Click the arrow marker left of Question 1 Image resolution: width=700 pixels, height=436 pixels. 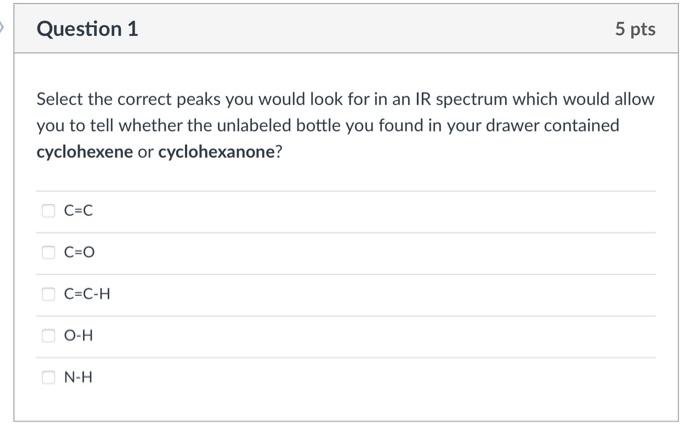pyautogui.click(x=3, y=27)
